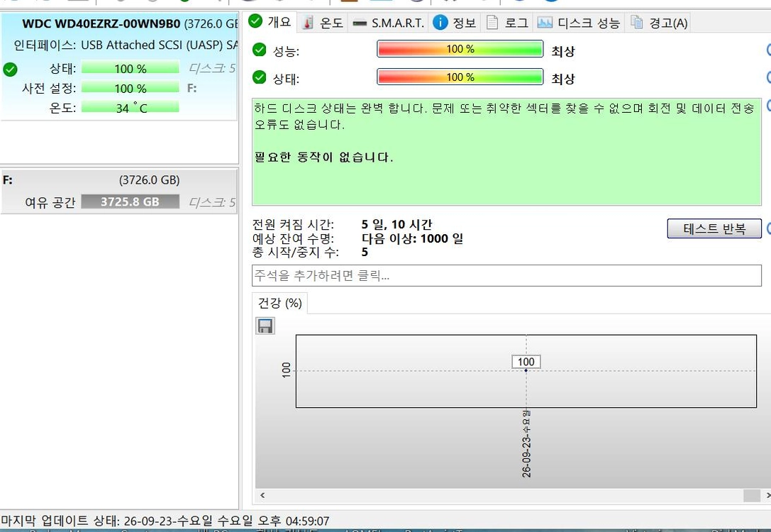Click the 예상 잔여 수명 value 다음 이상: 1000 일
Viewport: 771px width, 532px height.
[x=413, y=238]
